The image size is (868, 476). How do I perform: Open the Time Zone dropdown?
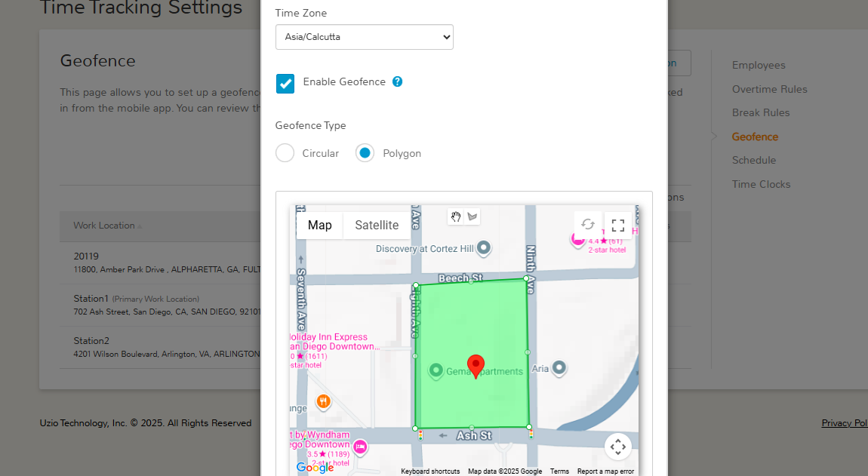[x=365, y=37]
